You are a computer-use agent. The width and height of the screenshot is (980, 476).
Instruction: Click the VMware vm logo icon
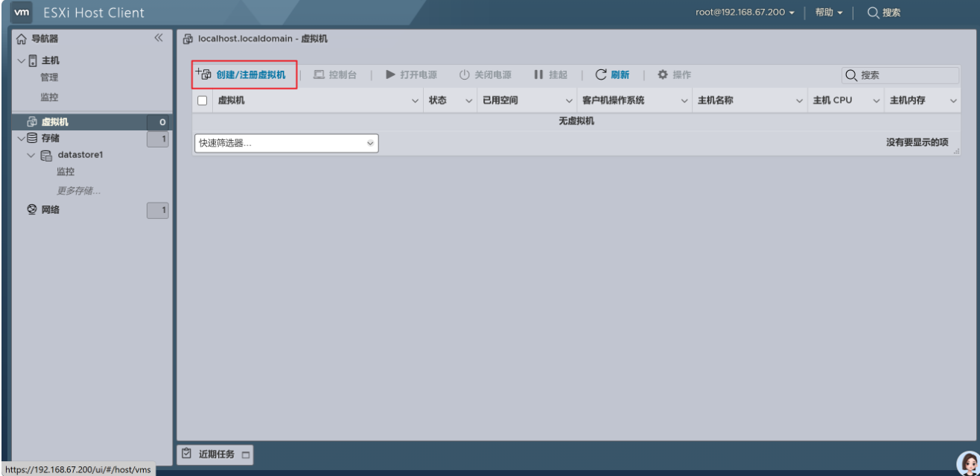[22, 13]
